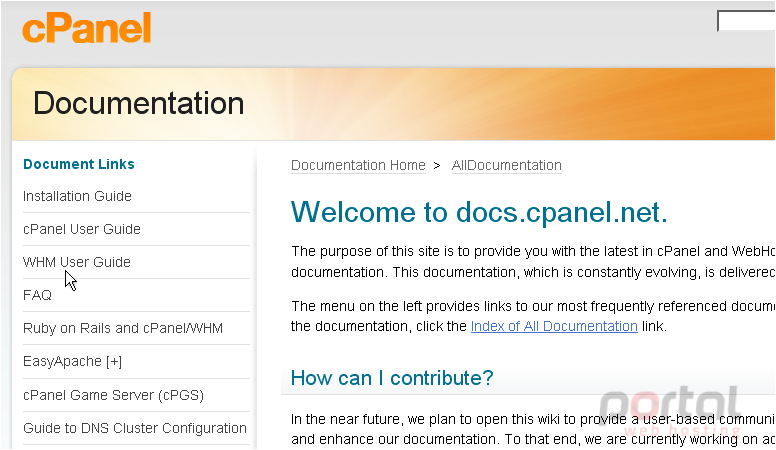Screen dimensions: 776x450
Task: Click the AllDocumentation breadcrumb link
Action: tap(506, 165)
